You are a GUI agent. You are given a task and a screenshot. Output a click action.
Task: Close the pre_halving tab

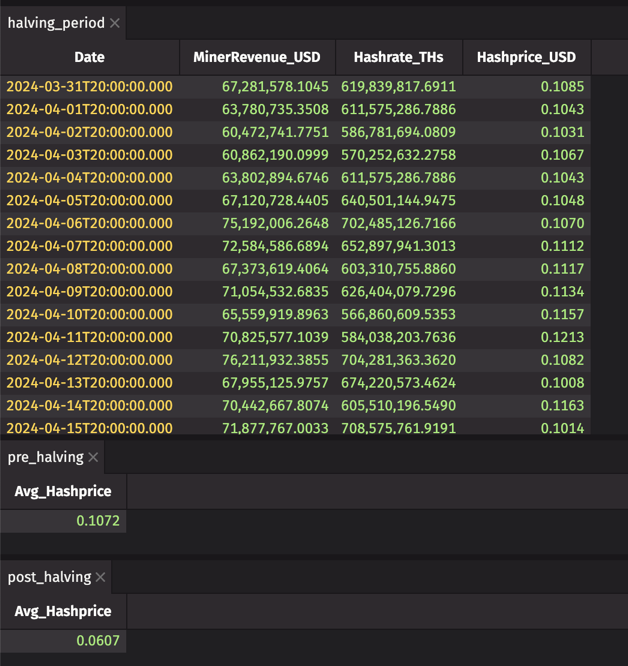[93, 457]
